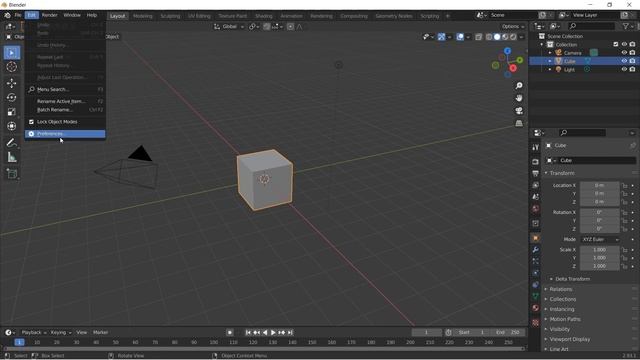Click the Location X value field
Image resolution: width=640 pixels, height=360 pixels.
pos(600,185)
